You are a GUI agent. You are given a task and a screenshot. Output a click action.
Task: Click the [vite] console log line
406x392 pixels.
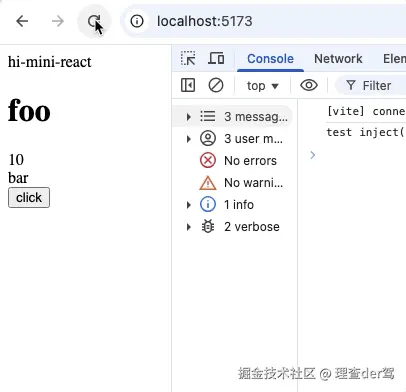(366, 111)
